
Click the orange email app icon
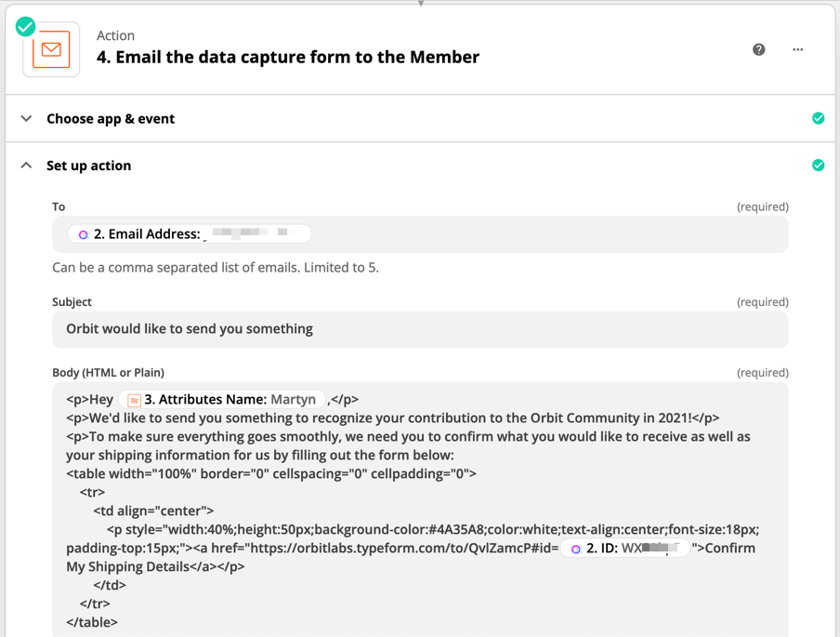[51, 49]
